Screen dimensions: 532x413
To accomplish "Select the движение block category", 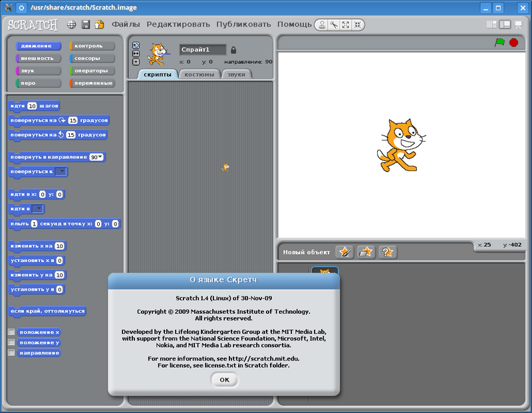I will coord(39,46).
